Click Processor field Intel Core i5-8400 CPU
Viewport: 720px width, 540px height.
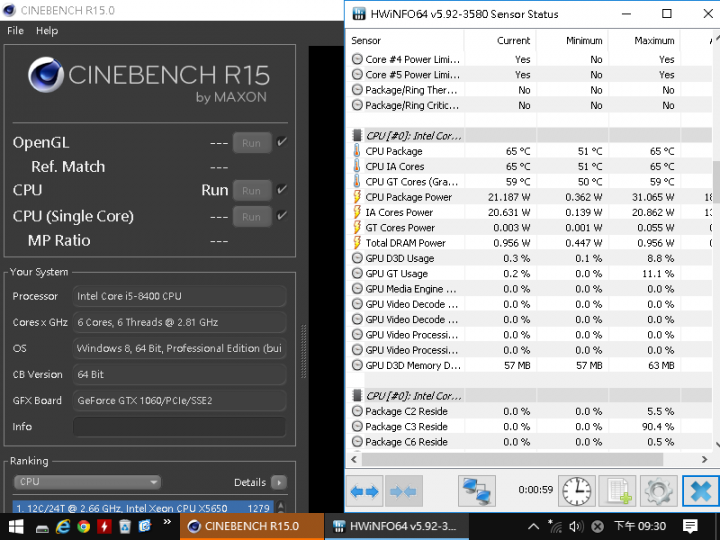pos(180,296)
